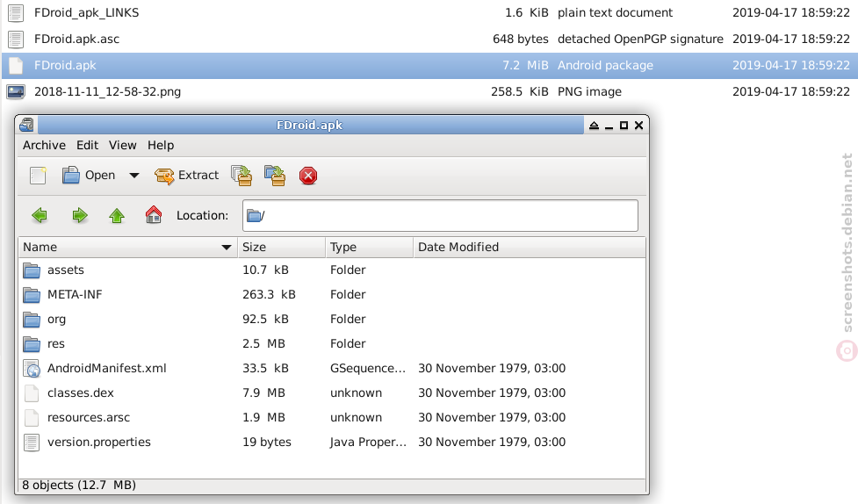The width and height of the screenshot is (858, 504).
Task: Click the 'detached OpenPGP signature' type text
Action: [x=640, y=40]
